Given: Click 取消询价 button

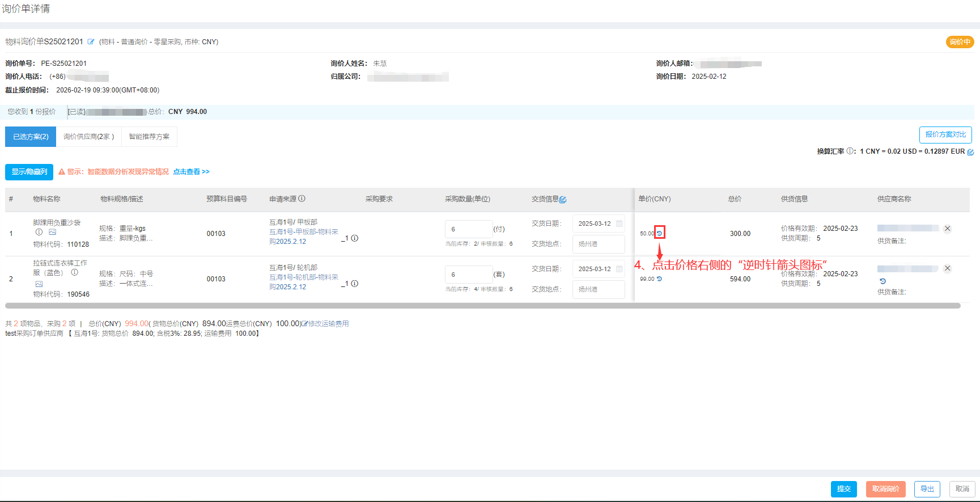Looking at the screenshot, I should 886,489.
